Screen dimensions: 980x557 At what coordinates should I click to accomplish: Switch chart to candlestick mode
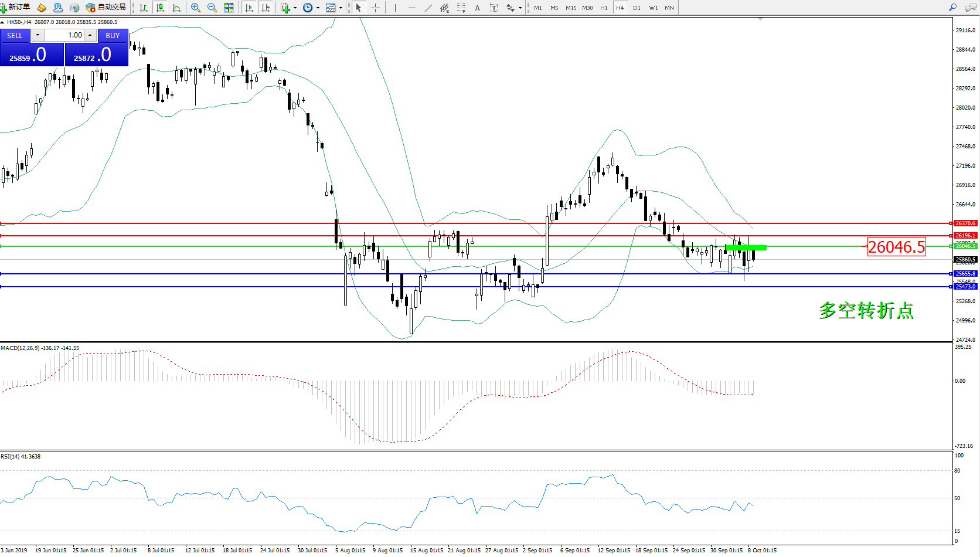[160, 8]
